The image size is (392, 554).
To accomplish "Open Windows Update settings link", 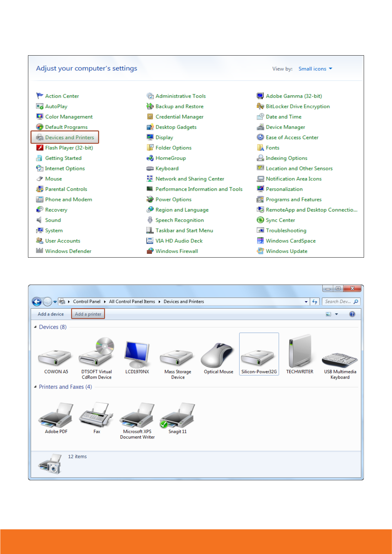I will tap(286, 251).
